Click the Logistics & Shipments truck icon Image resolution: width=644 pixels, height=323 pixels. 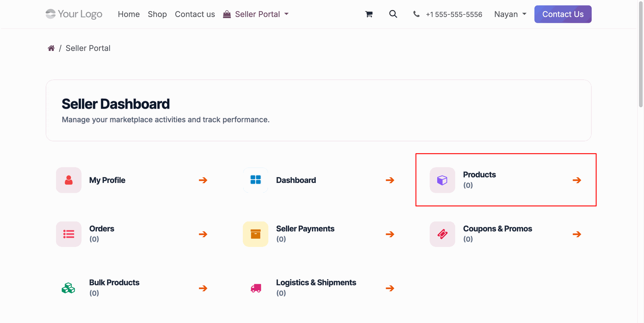pyautogui.click(x=256, y=288)
